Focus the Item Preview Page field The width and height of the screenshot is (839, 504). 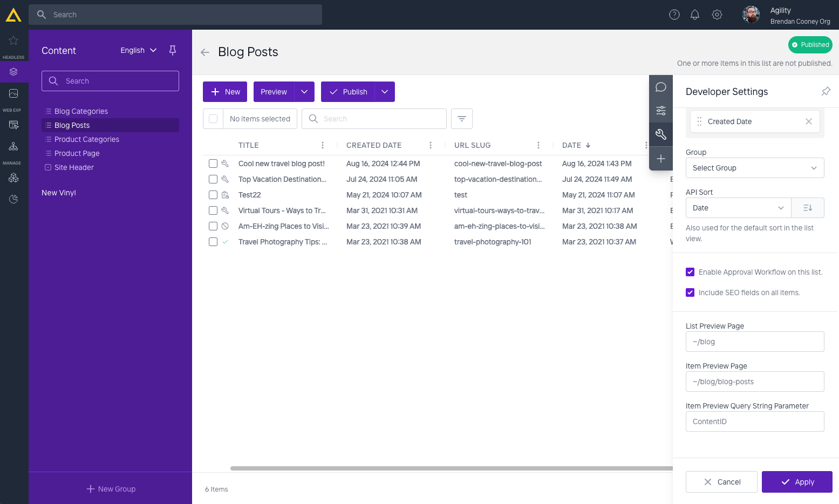tap(755, 382)
